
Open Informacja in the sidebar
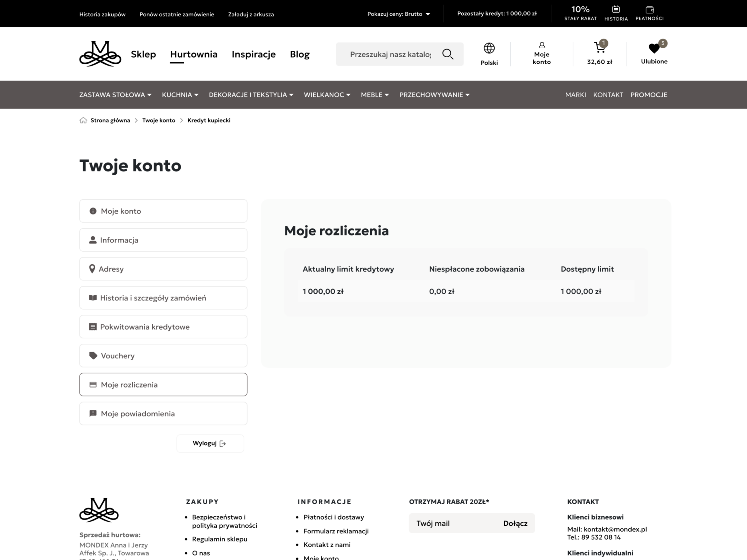tap(163, 240)
